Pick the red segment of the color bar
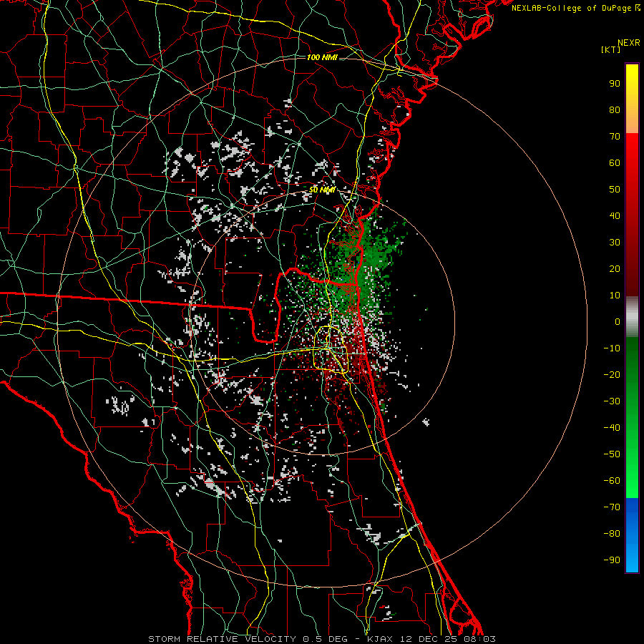The height and width of the screenshot is (644, 644). 632,215
